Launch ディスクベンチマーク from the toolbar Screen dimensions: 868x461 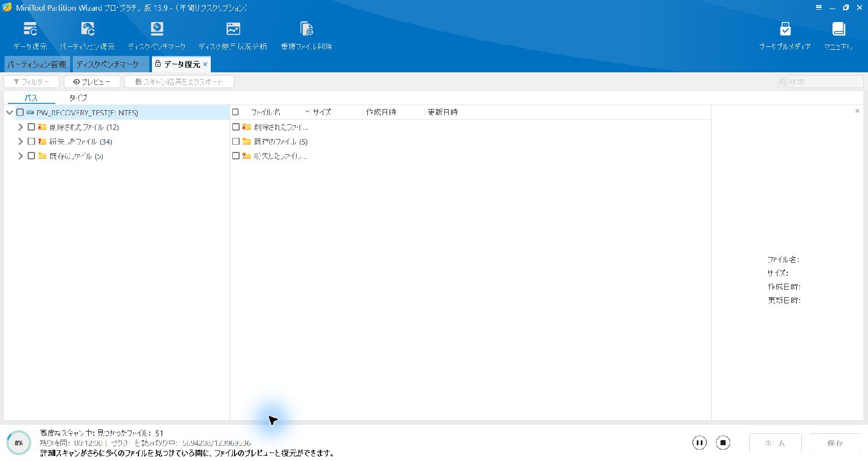(x=157, y=36)
